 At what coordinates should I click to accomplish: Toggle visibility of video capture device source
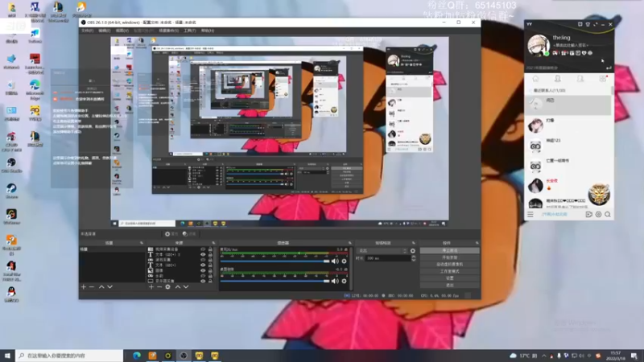[x=203, y=249]
